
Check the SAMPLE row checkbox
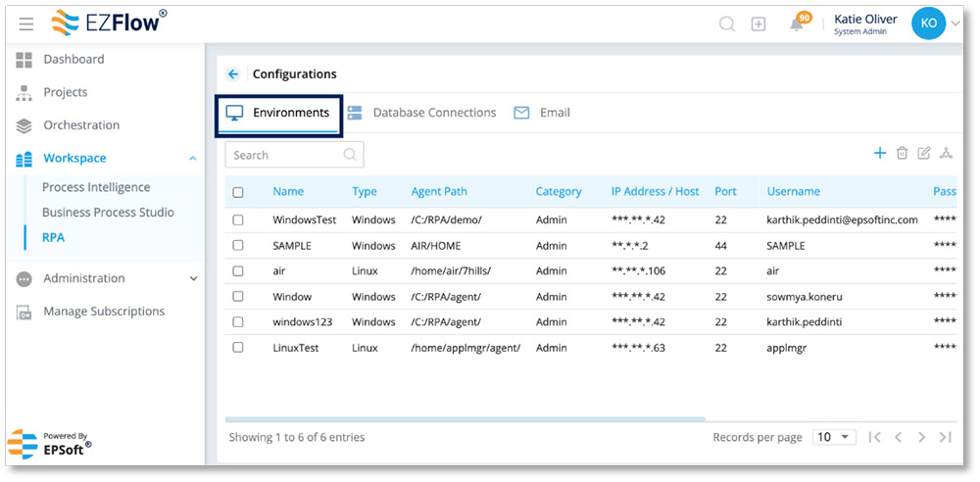coord(238,246)
